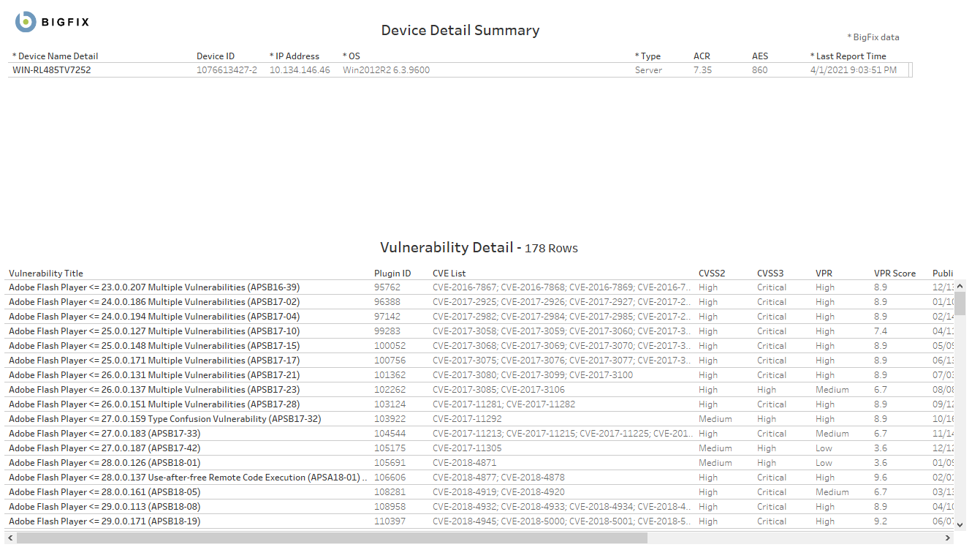
Task: Grab the vertical scrollbar thumb
Action: tap(960, 303)
